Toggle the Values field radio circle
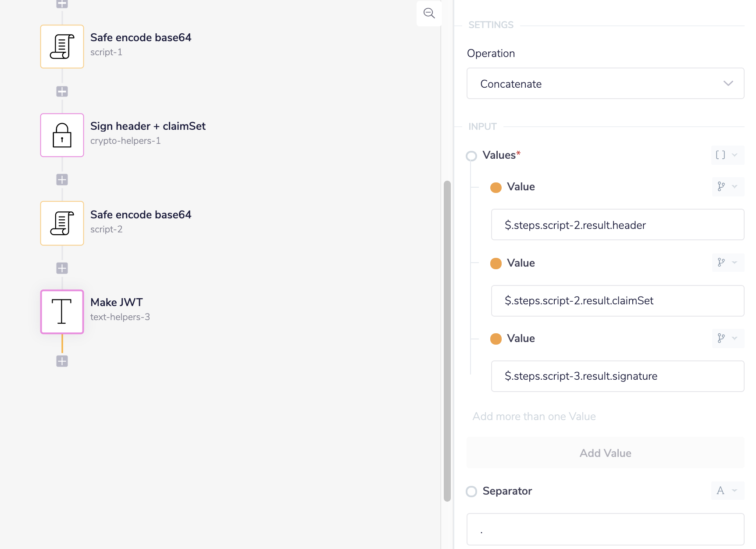This screenshot has width=756, height=549. click(471, 156)
